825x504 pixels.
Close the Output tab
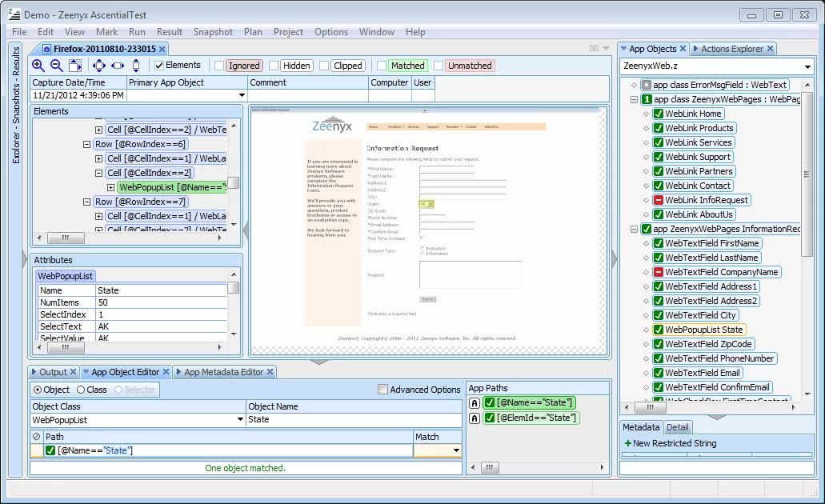tap(73, 372)
